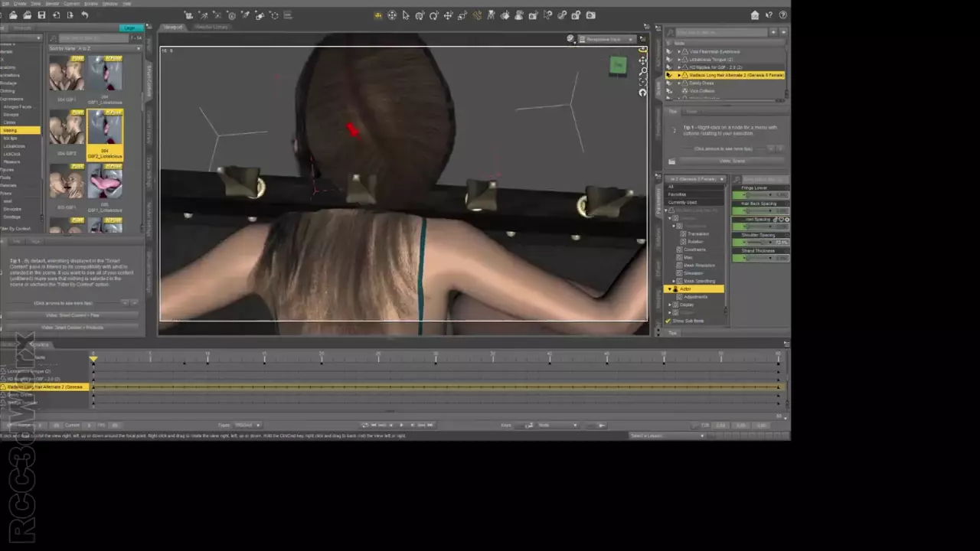The width and height of the screenshot is (980, 551).
Task: Toggle visibility of Licktalicious Tongue node
Action: pyautogui.click(x=669, y=60)
